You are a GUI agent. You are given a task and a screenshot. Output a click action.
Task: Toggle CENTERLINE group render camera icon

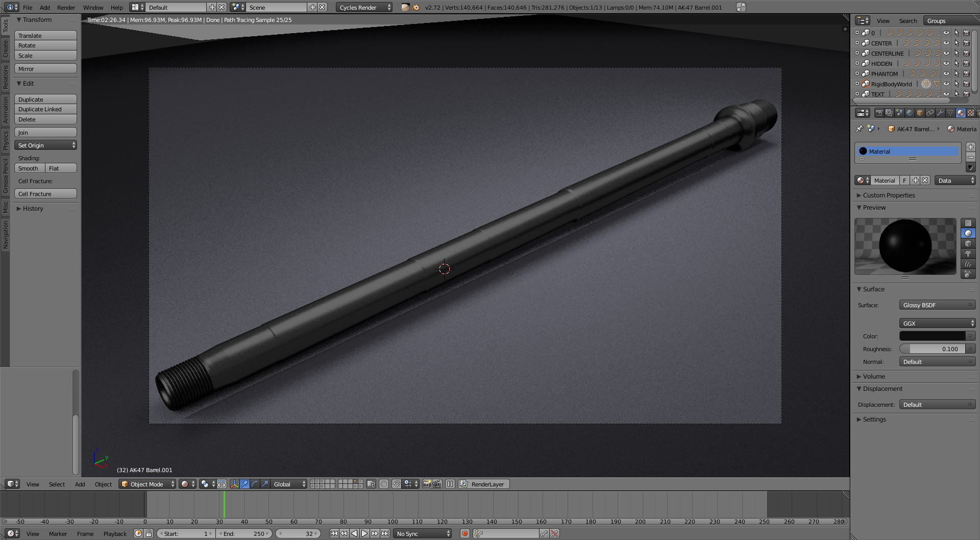(966, 53)
